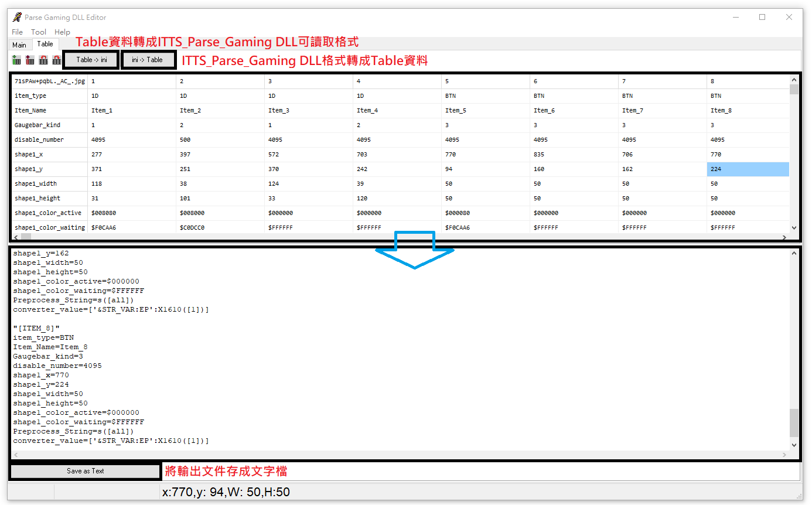Click the Item_8 cell

point(748,111)
